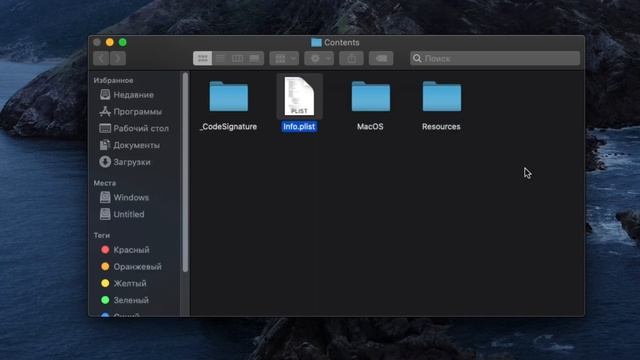Screen dimensions: 640x360
Task: Click the Теги section header
Action: [102, 236]
